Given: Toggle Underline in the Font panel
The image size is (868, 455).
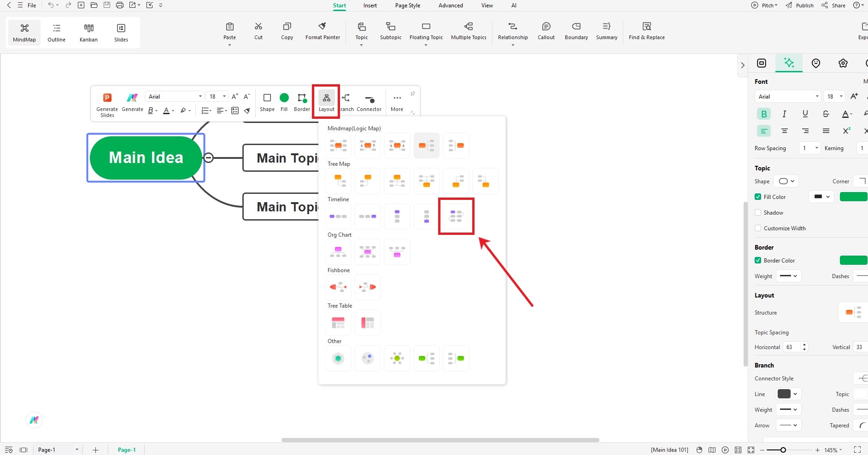Looking at the screenshot, I should 805,114.
